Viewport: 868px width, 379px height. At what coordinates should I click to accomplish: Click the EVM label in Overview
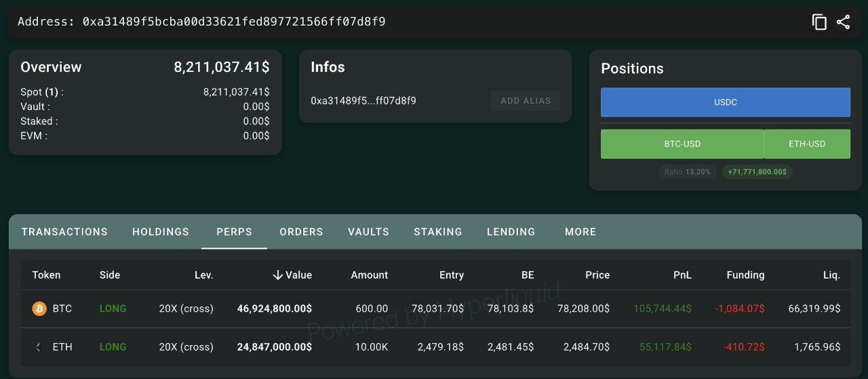click(34, 136)
